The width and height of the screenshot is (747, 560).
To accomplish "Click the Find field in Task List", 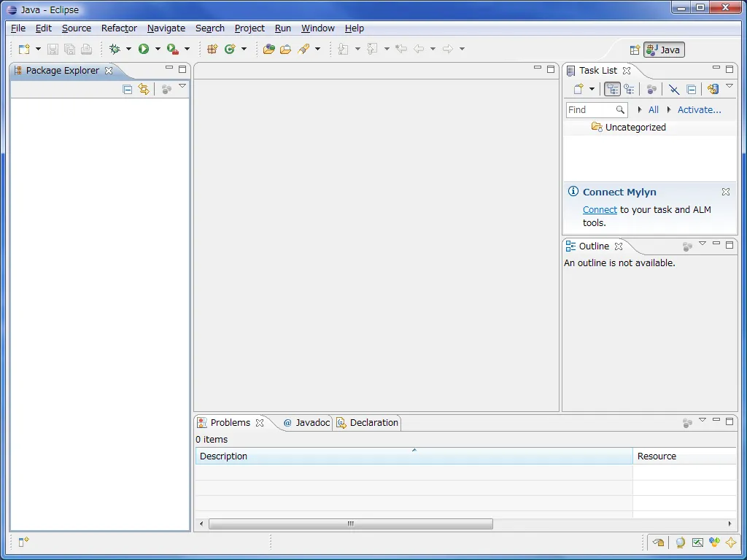I will point(597,109).
